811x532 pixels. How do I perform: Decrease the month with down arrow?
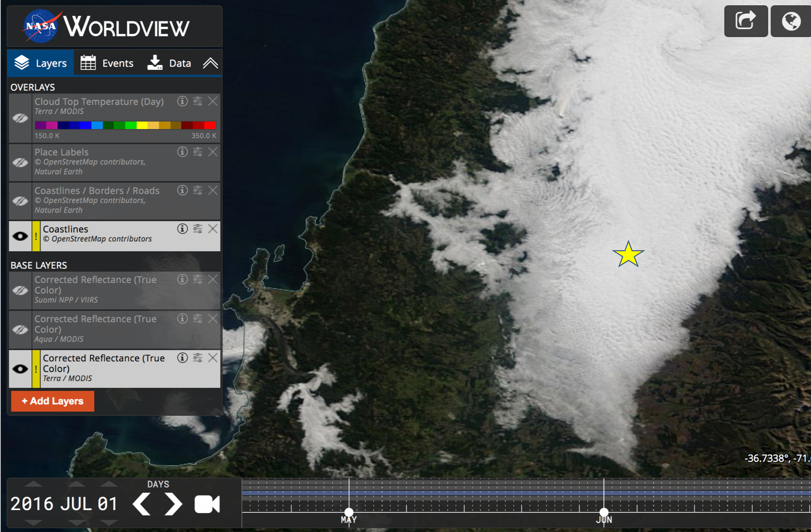(x=76, y=523)
